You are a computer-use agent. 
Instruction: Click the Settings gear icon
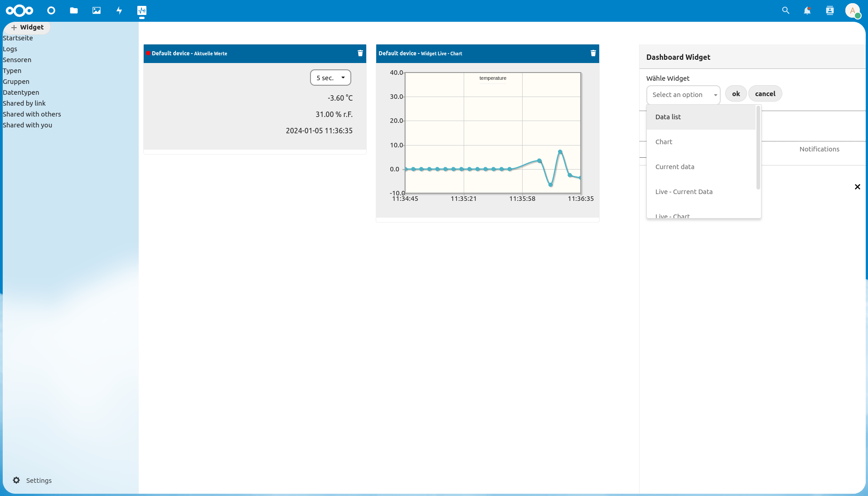point(16,480)
